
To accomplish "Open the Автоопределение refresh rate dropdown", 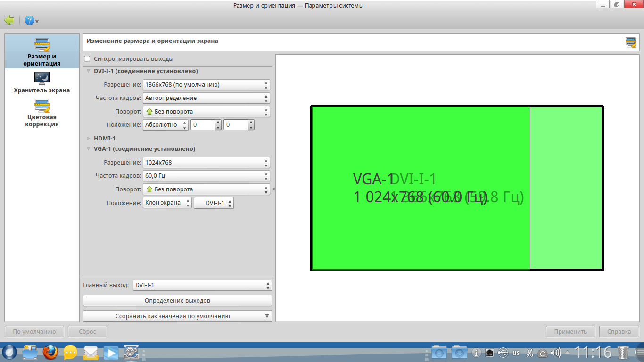I will click(206, 98).
